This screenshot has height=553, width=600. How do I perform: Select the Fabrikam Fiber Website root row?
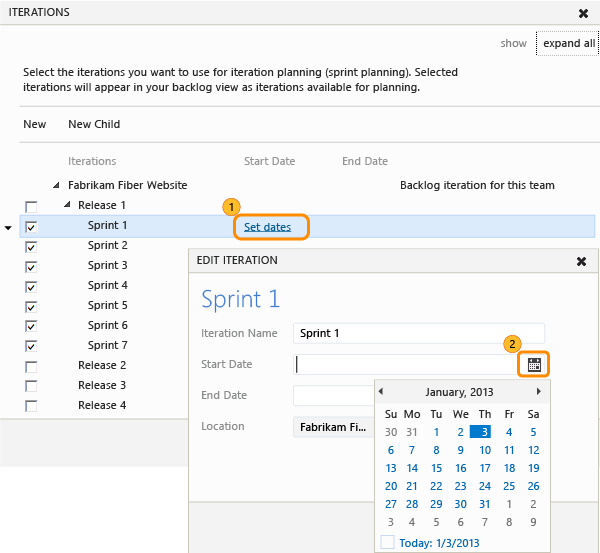[x=127, y=185]
